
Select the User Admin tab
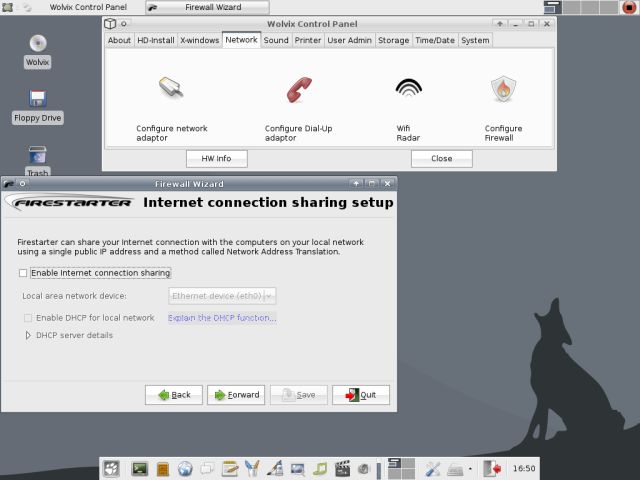tap(349, 40)
